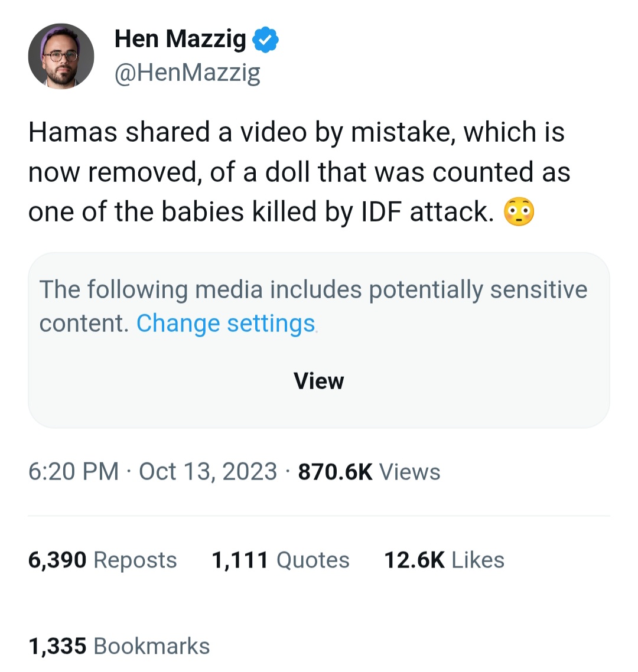This screenshot has width=638, height=672.
Task: Click the 6:20 PM timestamp
Action: (73, 472)
